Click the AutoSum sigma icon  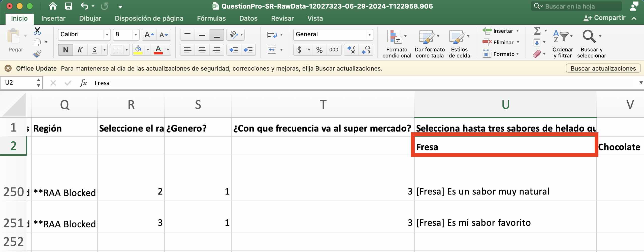click(x=537, y=31)
